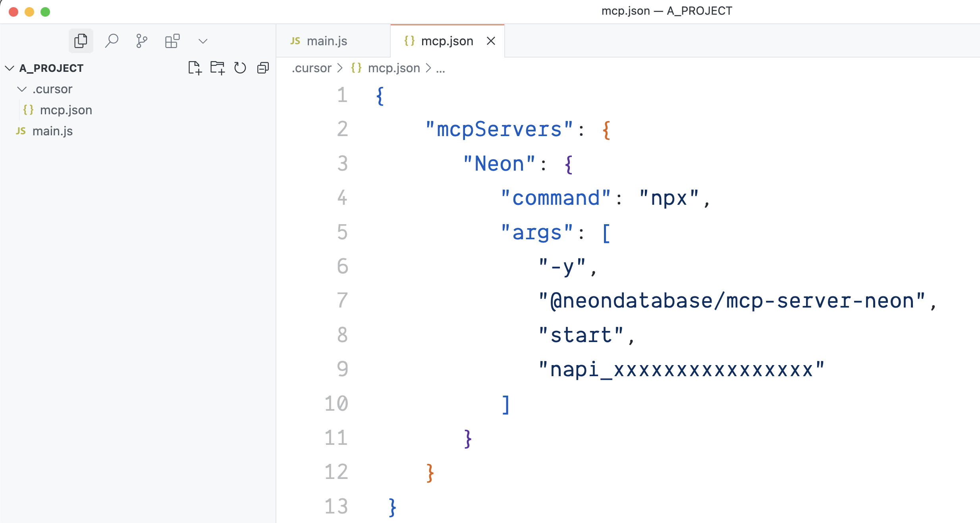980x523 pixels.
Task: Open the Extensions panel icon
Action: pyautogui.click(x=172, y=40)
